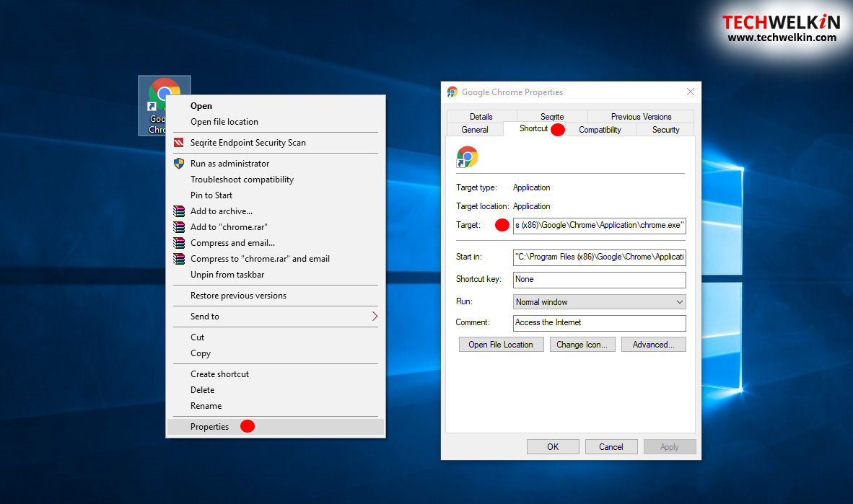Click the "Target type:" label
This screenshot has width=853, height=504.
(x=476, y=187)
